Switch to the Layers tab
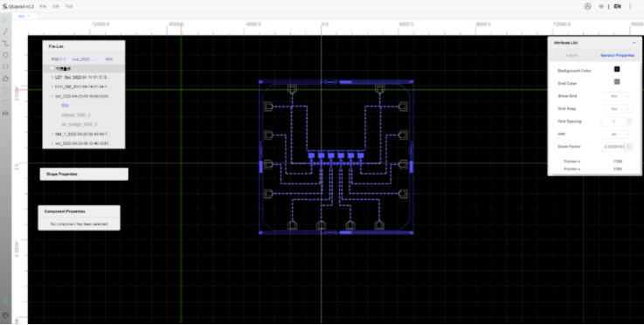644x325 pixels. pos(571,55)
